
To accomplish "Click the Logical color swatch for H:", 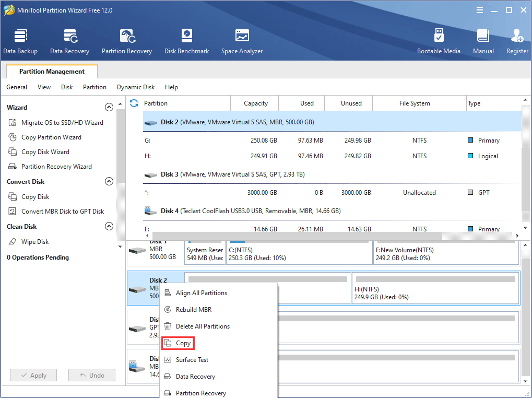I will (470, 156).
